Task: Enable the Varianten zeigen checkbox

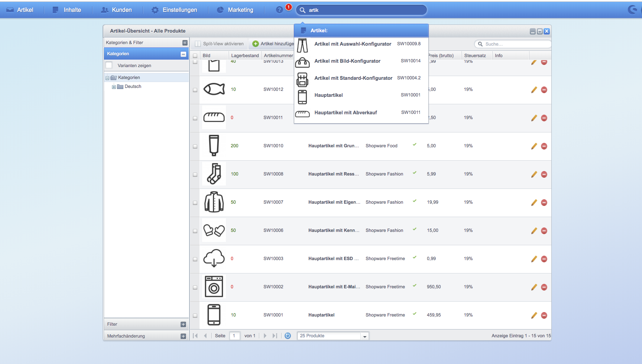Action: coord(109,65)
